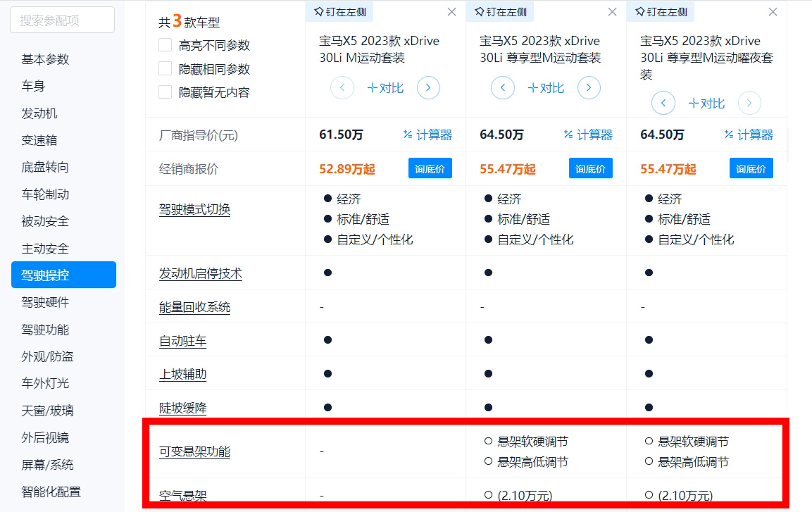
Task: Click title 30Li 尊享型M运动曜夜套装
Action: pyautogui.click(x=706, y=58)
